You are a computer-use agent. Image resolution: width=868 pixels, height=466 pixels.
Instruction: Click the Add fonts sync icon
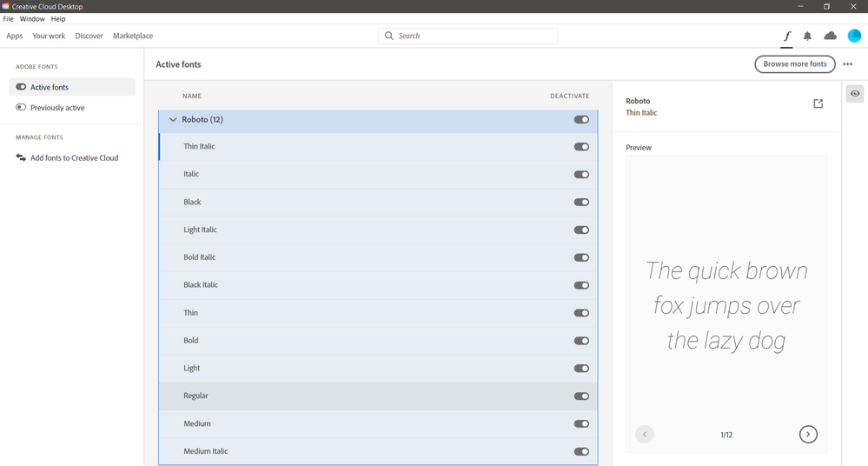point(21,158)
